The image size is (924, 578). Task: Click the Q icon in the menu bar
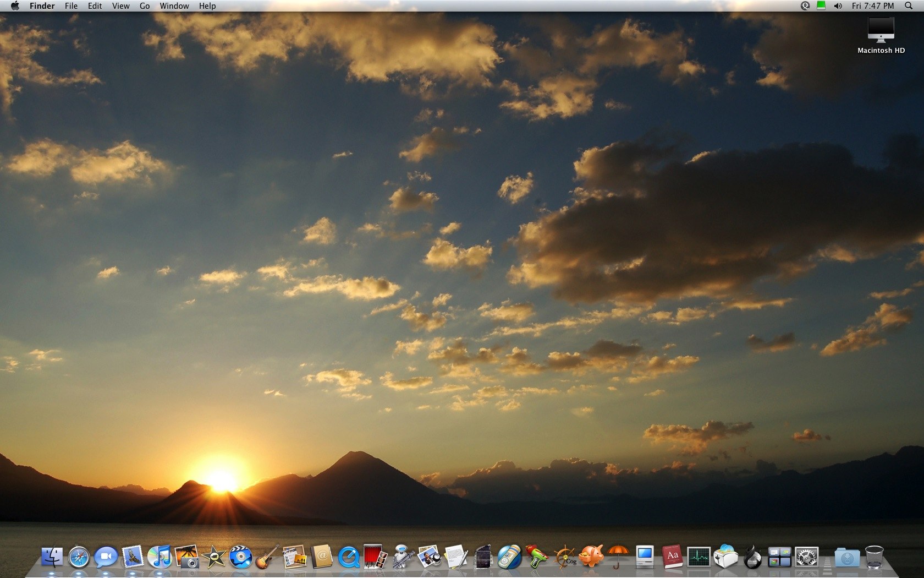point(805,6)
